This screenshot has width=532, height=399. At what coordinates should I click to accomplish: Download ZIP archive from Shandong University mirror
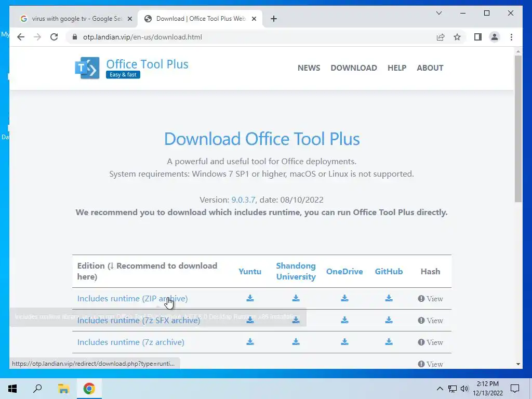(296, 298)
